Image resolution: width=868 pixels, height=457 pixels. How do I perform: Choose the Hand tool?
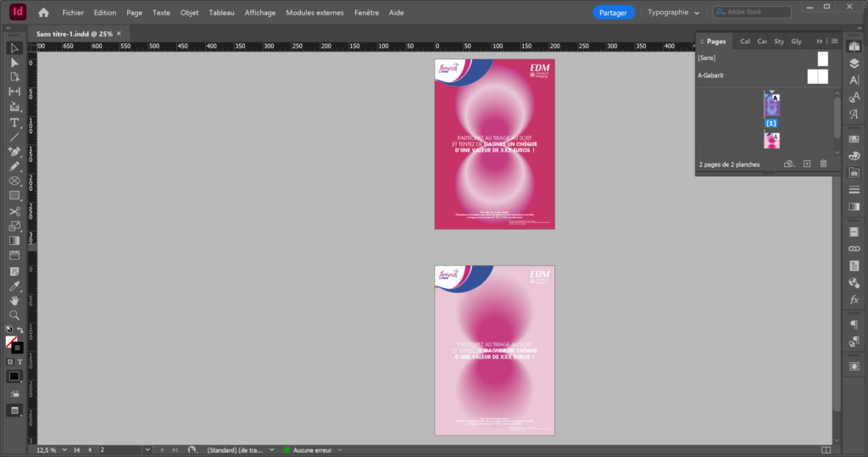coord(14,300)
